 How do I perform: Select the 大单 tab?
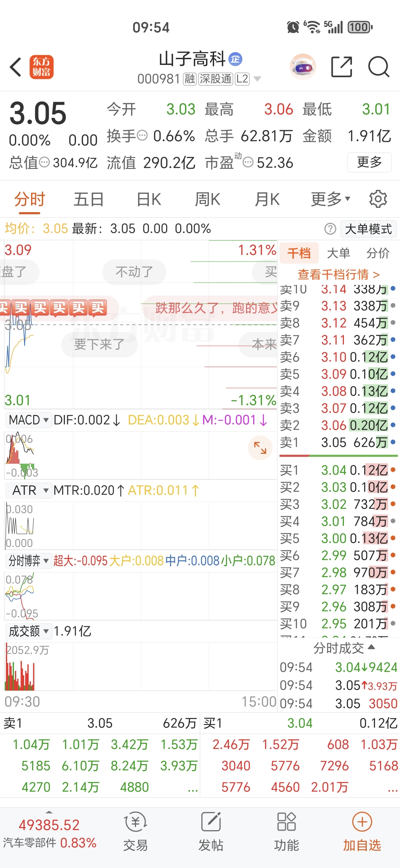(338, 253)
